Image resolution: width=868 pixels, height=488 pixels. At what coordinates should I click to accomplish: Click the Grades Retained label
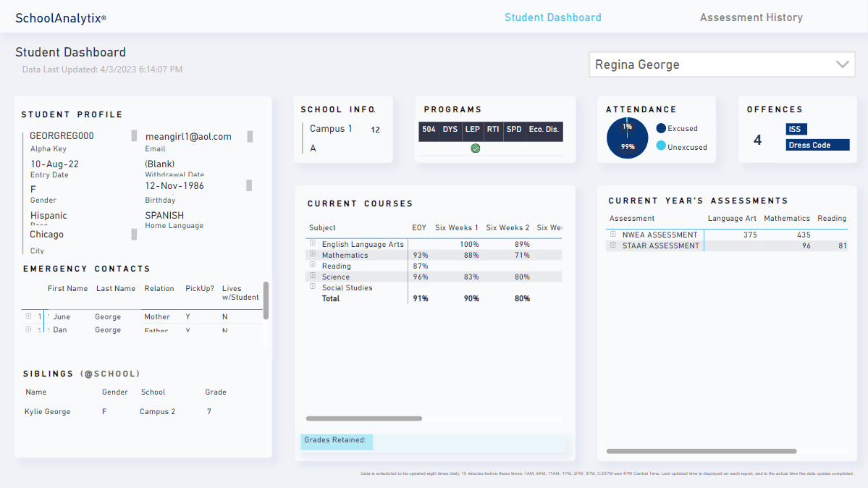[x=335, y=439]
